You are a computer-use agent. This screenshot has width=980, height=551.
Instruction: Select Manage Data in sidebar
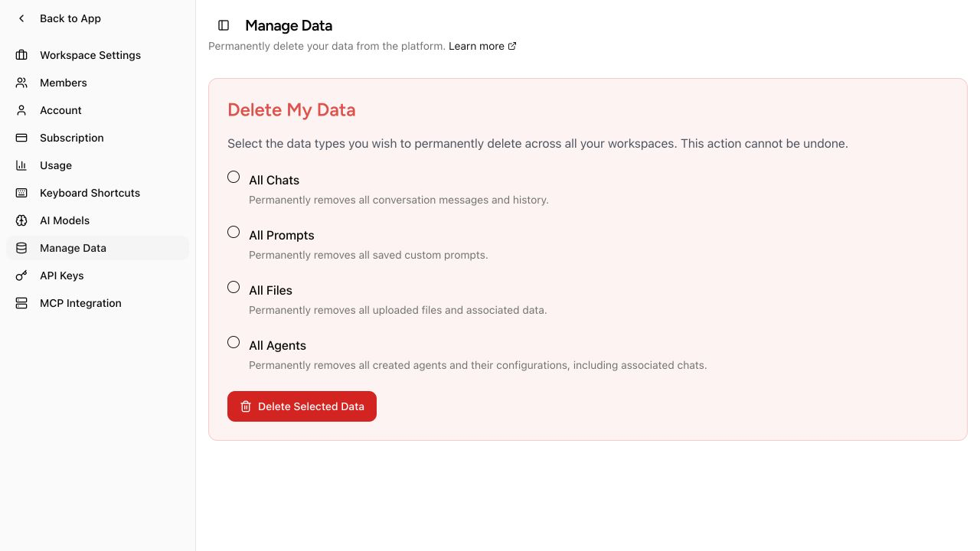(x=97, y=248)
